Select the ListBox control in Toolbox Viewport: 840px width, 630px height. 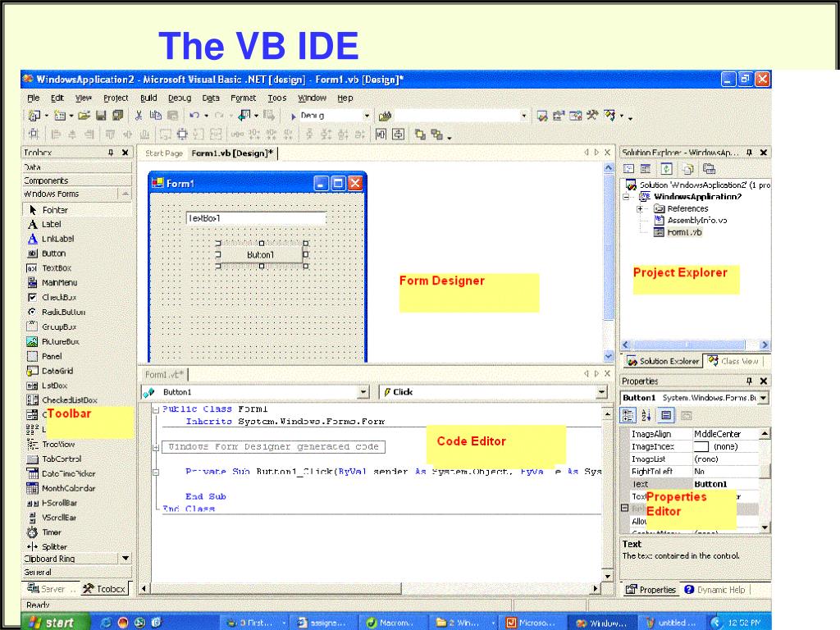pos(47,386)
